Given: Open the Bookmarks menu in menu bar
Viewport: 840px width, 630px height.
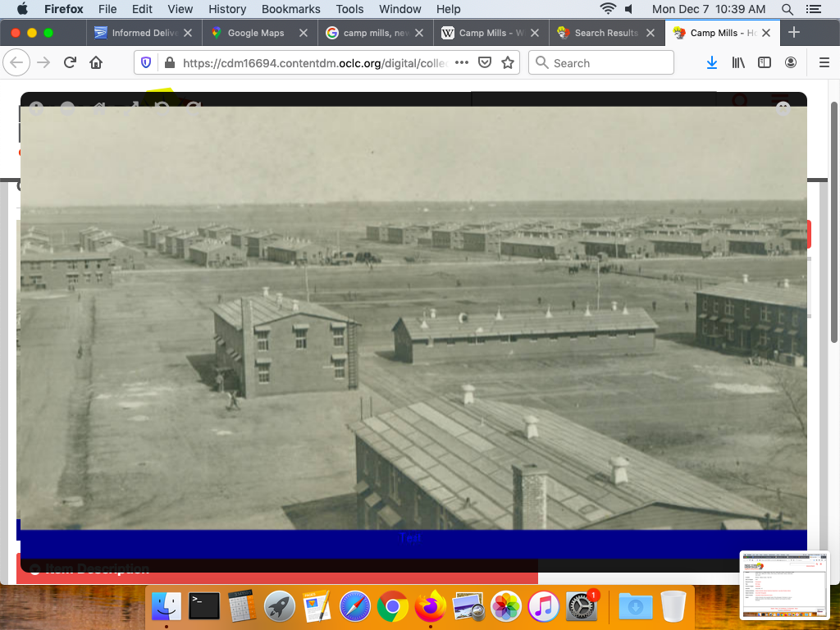Looking at the screenshot, I should pos(290,9).
